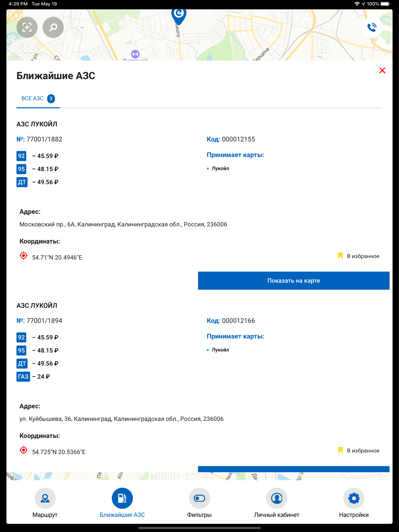Open the Личный кабинет tab
399x532 pixels.
pos(277,503)
